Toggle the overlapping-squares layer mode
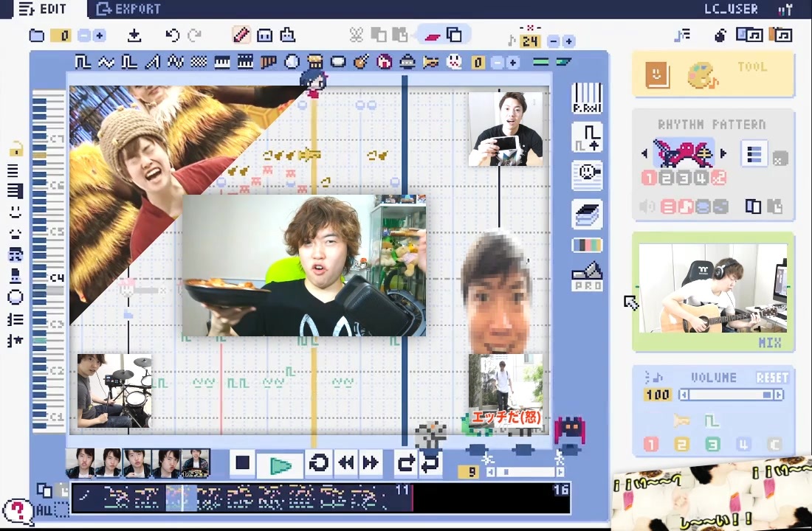Image resolution: width=812 pixels, height=531 pixels. tap(454, 35)
